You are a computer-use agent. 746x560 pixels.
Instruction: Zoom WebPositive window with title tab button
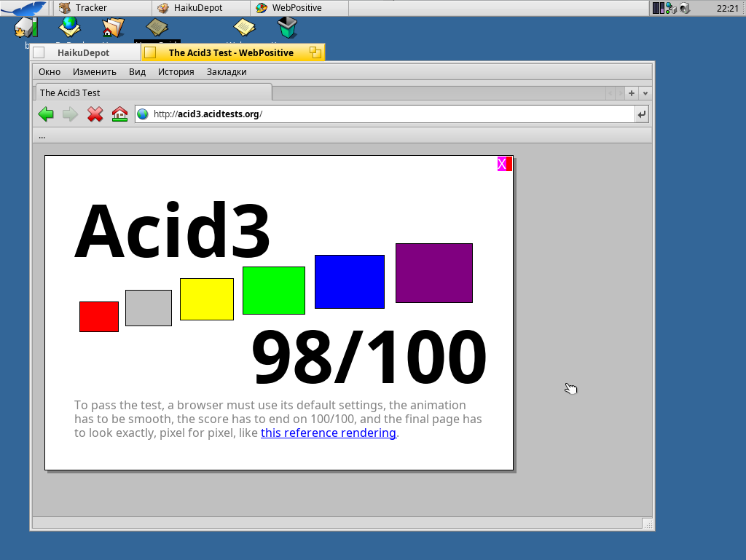tap(315, 52)
